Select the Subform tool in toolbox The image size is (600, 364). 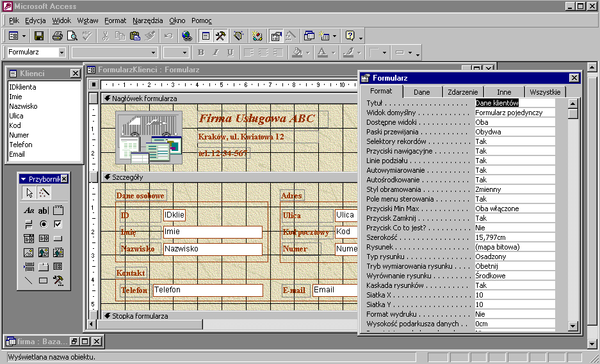click(58, 267)
